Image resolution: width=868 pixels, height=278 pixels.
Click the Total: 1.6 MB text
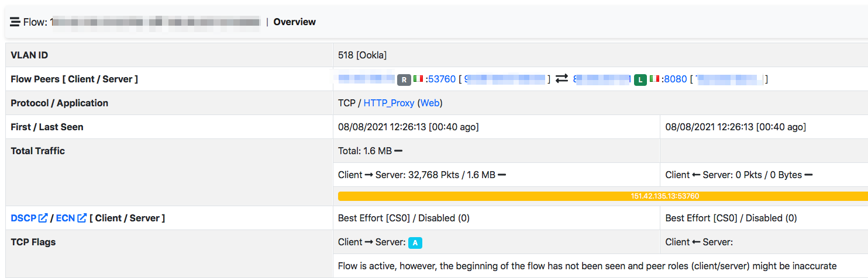click(x=365, y=151)
